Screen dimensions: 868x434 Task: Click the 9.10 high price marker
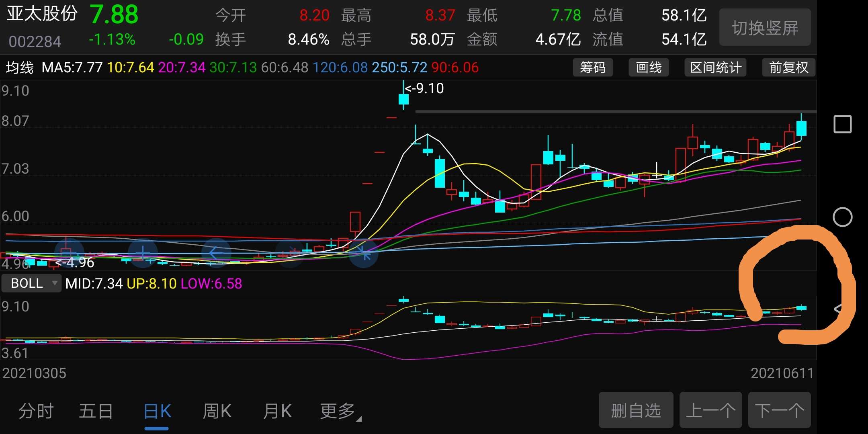(x=424, y=88)
